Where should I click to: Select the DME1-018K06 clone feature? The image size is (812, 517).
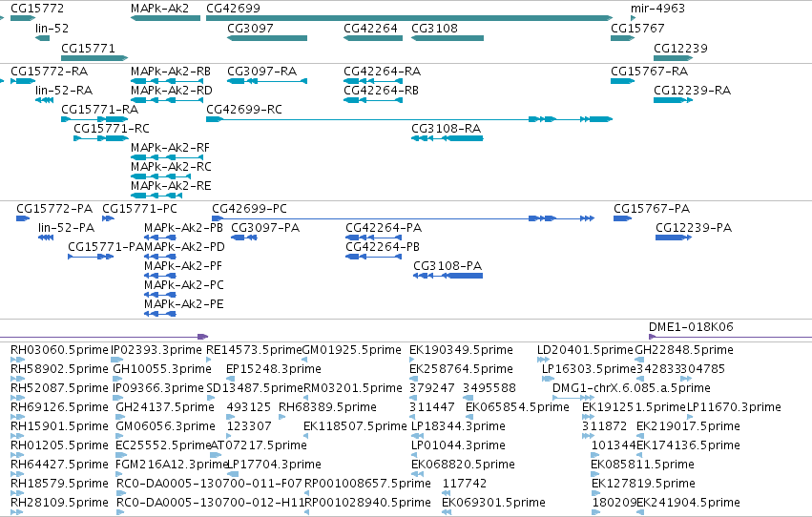tap(730, 337)
